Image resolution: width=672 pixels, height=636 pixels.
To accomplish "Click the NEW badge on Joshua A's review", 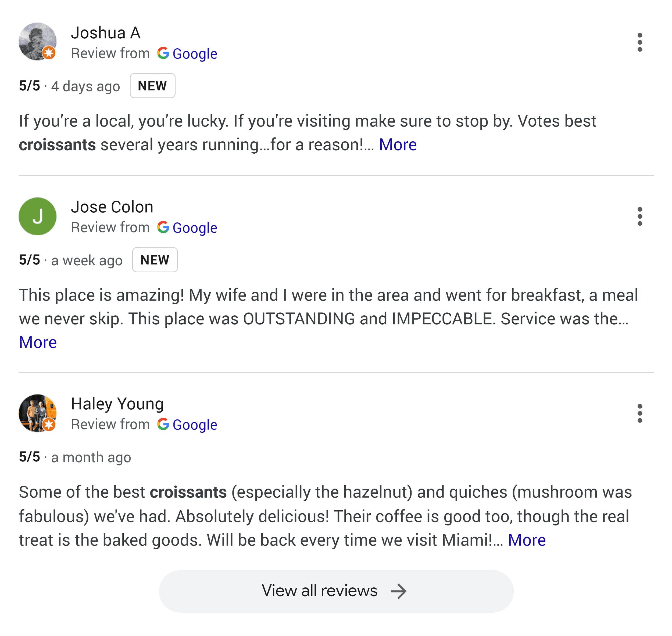I will click(x=152, y=86).
